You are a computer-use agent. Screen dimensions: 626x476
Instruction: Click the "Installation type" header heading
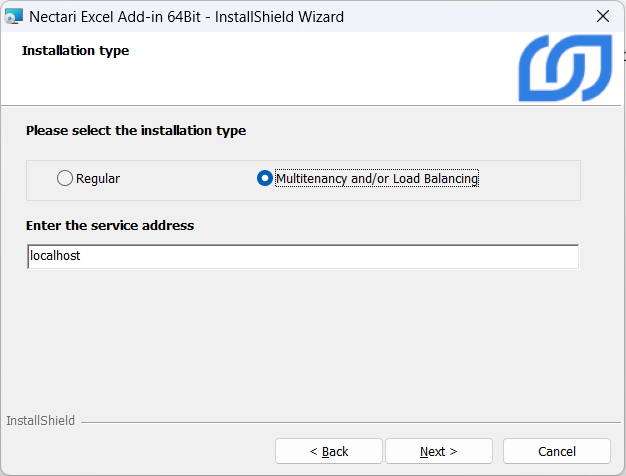pos(75,50)
